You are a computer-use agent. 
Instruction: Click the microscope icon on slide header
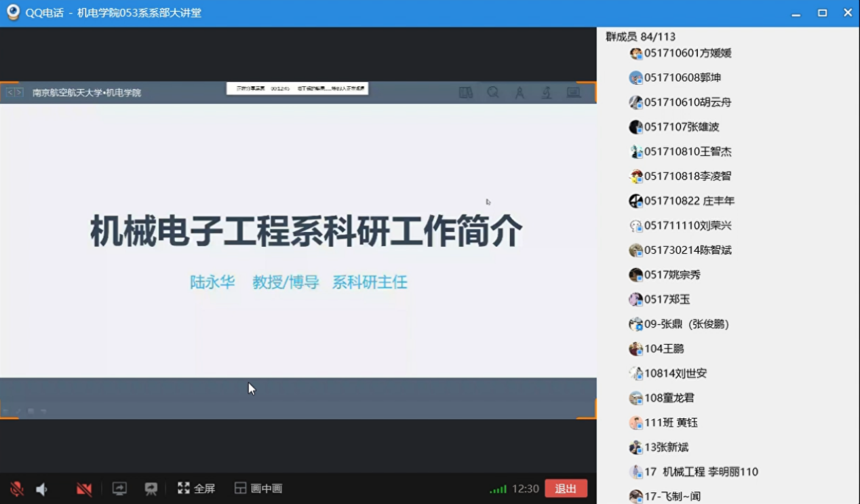pos(547,93)
